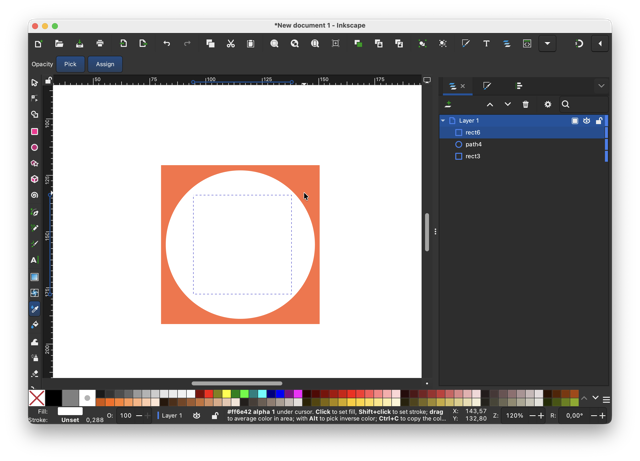
Task: Select the Text tool in the toolbox
Action: tap(35, 260)
